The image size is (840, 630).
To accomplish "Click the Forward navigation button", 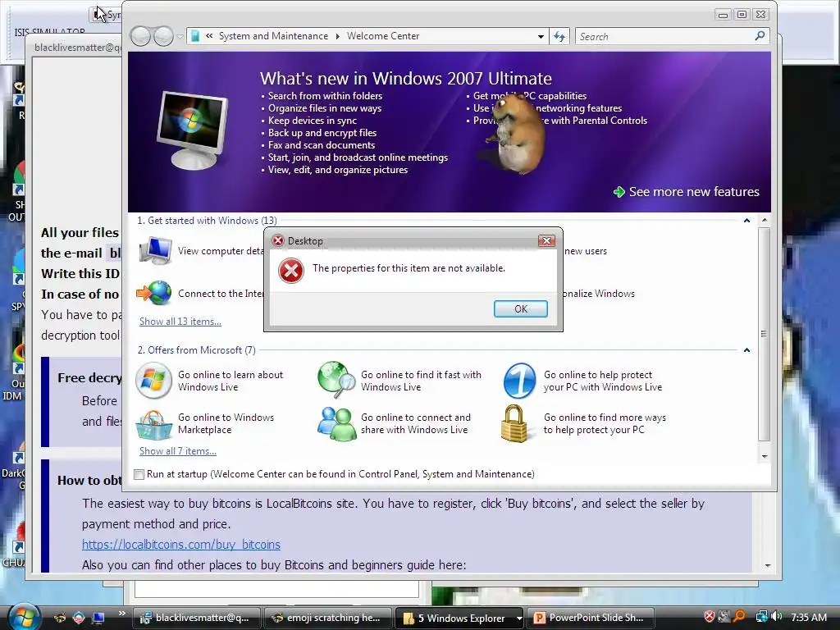I will point(163,36).
